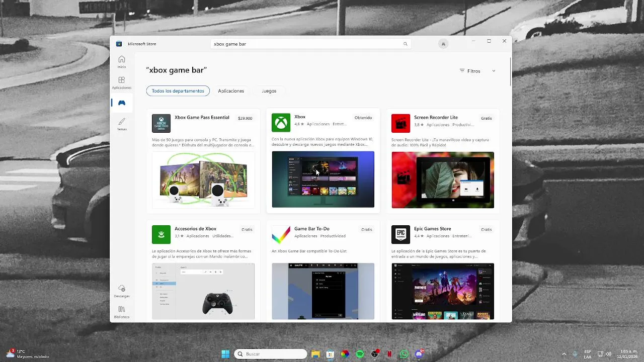Image resolution: width=644 pixels, height=362 pixels.
Task: Click the Game Bar To-Do app icon
Action: (x=281, y=234)
